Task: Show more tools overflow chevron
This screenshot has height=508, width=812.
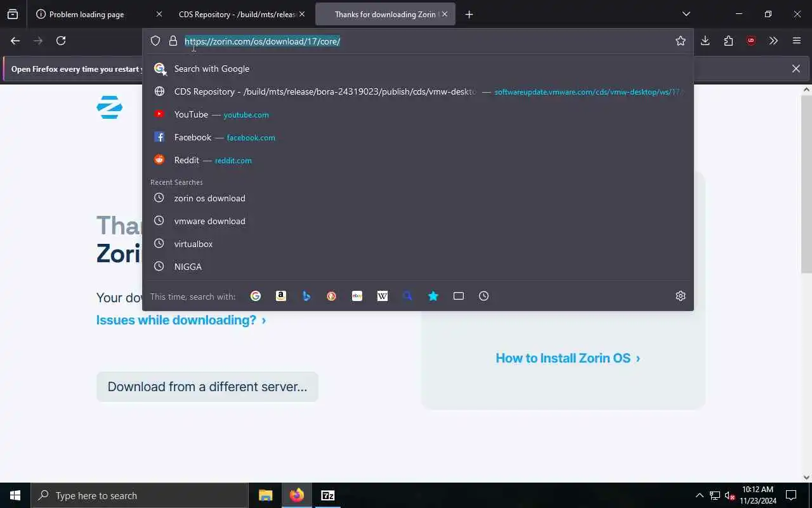Action: point(773,41)
